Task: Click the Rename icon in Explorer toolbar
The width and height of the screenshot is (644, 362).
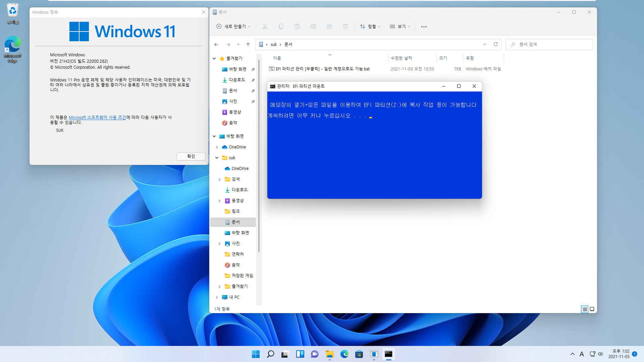Action: tap(313, 26)
